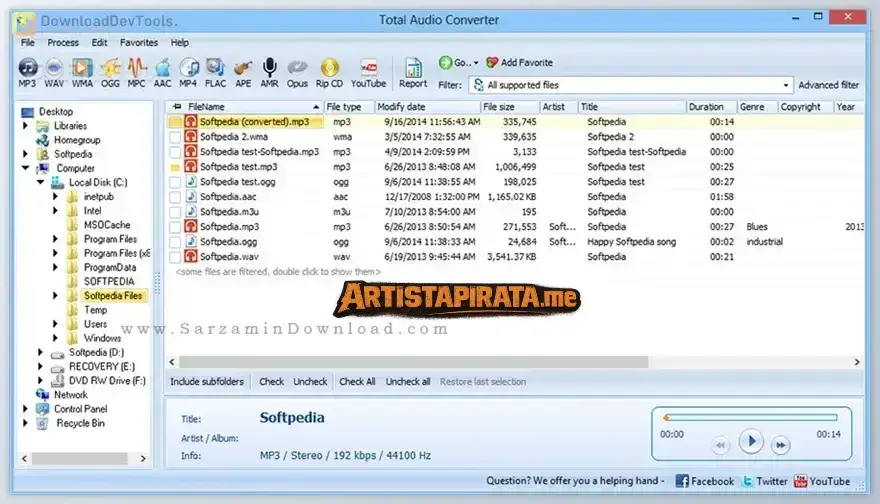Click the audio player progress bar
Viewport: 880px width, 504px height.
tap(750, 418)
